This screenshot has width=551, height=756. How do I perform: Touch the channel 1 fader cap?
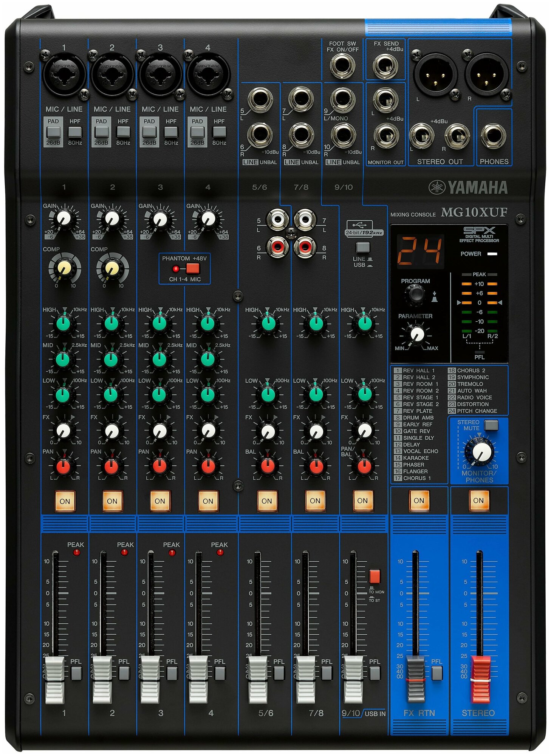55,680
